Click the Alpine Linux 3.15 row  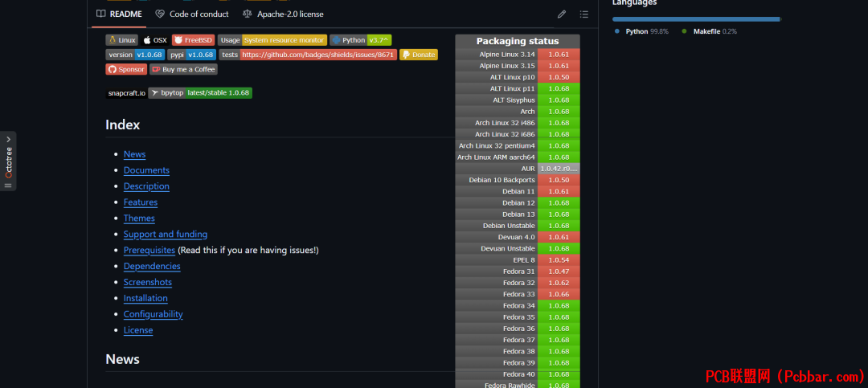tap(518, 66)
